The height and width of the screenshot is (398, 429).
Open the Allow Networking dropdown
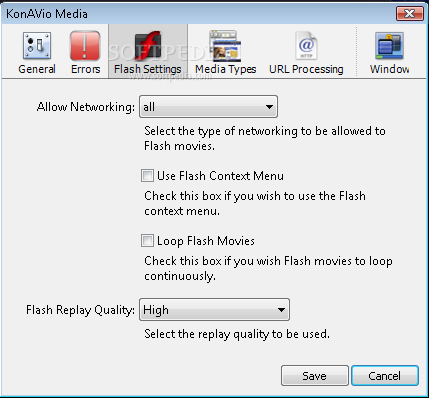tap(208, 107)
